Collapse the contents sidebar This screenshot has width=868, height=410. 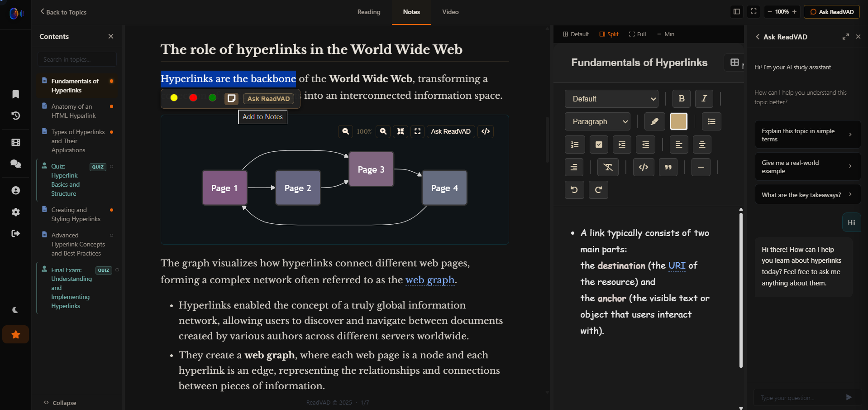point(60,403)
